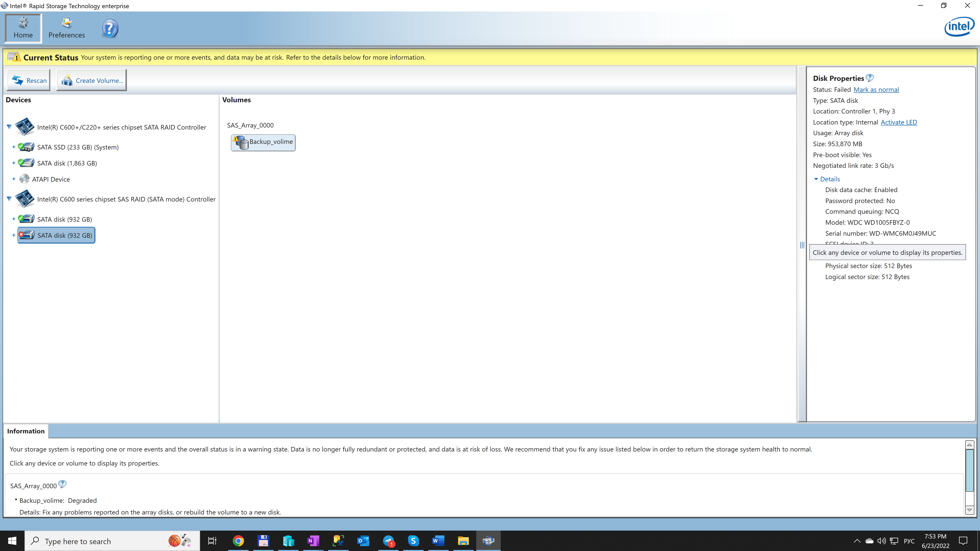Move the Information panel up with the top arrow
This screenshot has width=980, height=551.
click(969, 445)
